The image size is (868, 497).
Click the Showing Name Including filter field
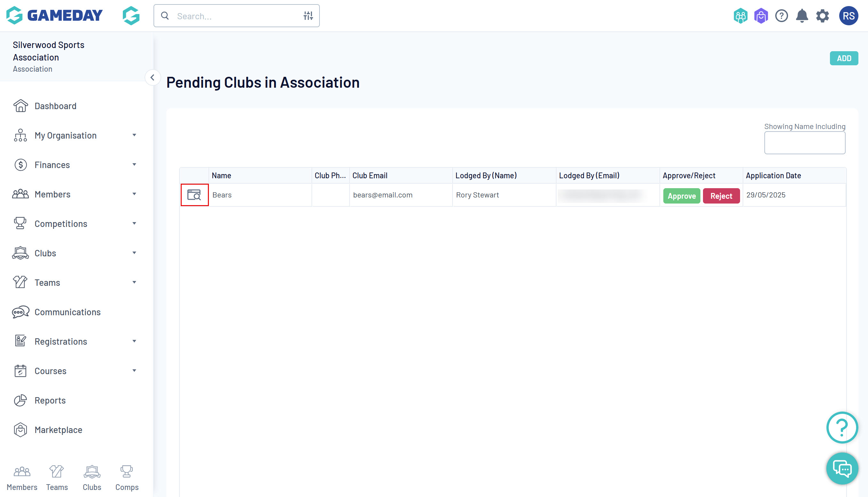[805, 143]
